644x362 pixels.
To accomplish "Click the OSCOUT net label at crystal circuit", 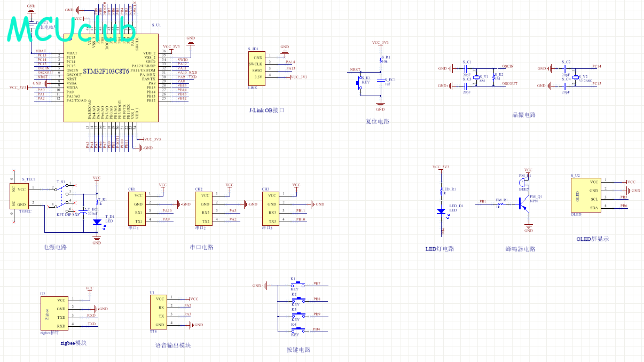I will (x=510, y=83).
